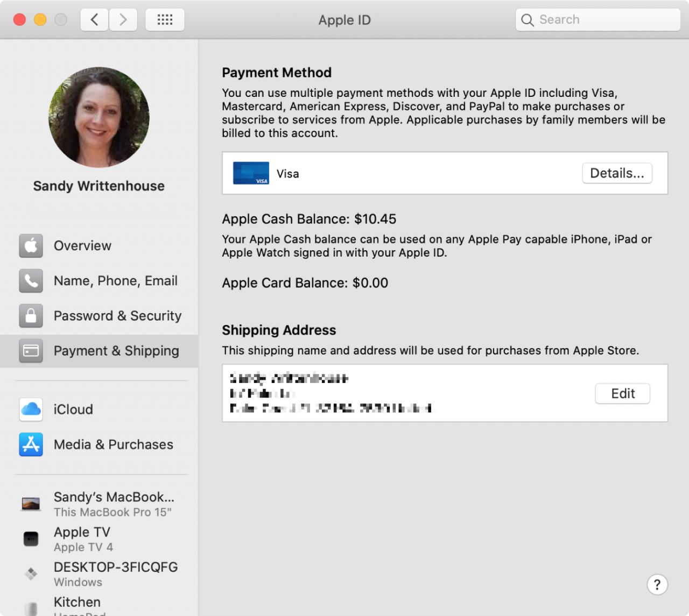Click Sandy Writtenhouse name label
Image resolution: width=689 pixels, height=616 pixels.
click(99, 186)
